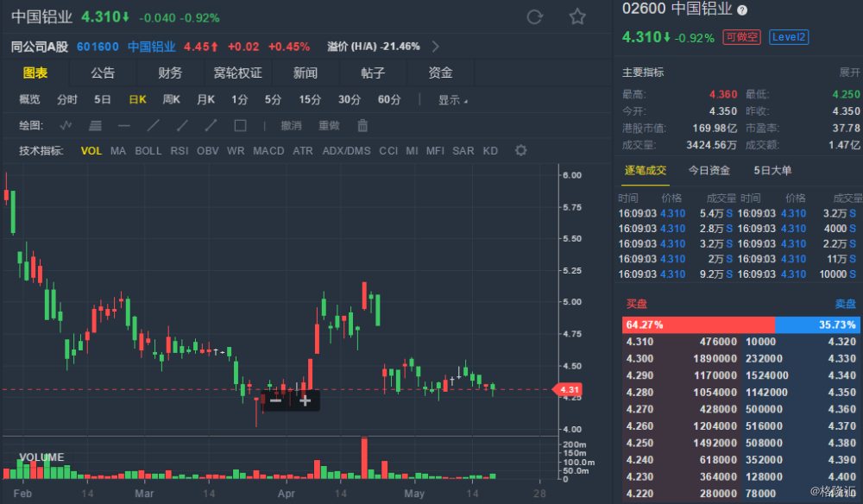Switch chart to 分时 intraday
The height and width of the screenshot is (504, 863).
67,99
